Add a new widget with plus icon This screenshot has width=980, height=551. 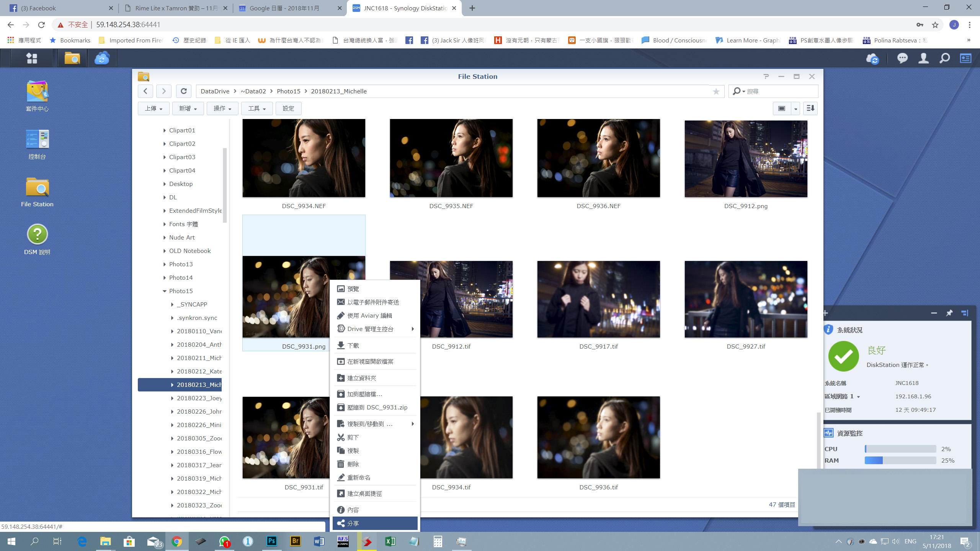point(825,313)
